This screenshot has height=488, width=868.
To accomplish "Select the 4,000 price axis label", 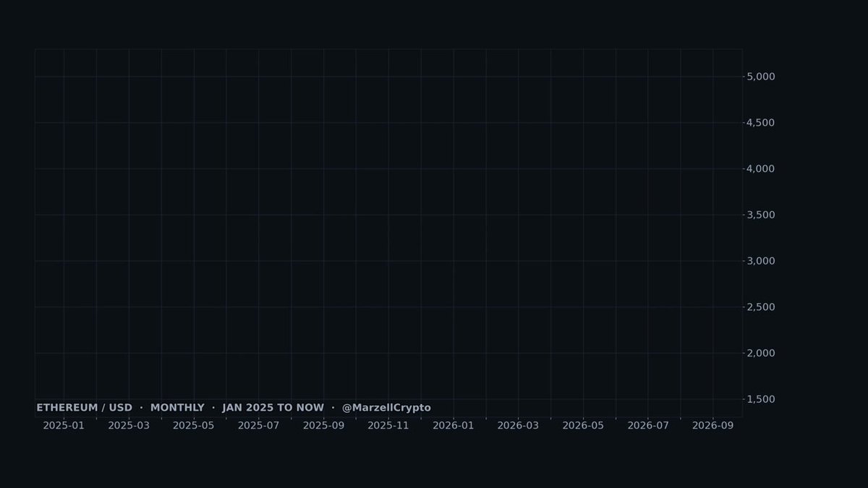I will click(x=760, y=169).
